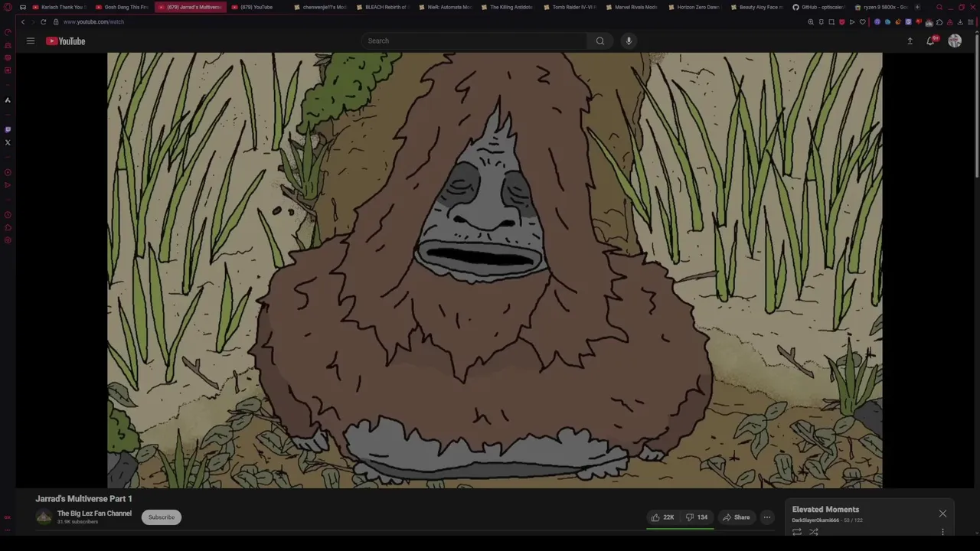This screenshot has height=551, width=980.
Task: Open the browser tab search magnifier
Action: click(x=939, y=7)
